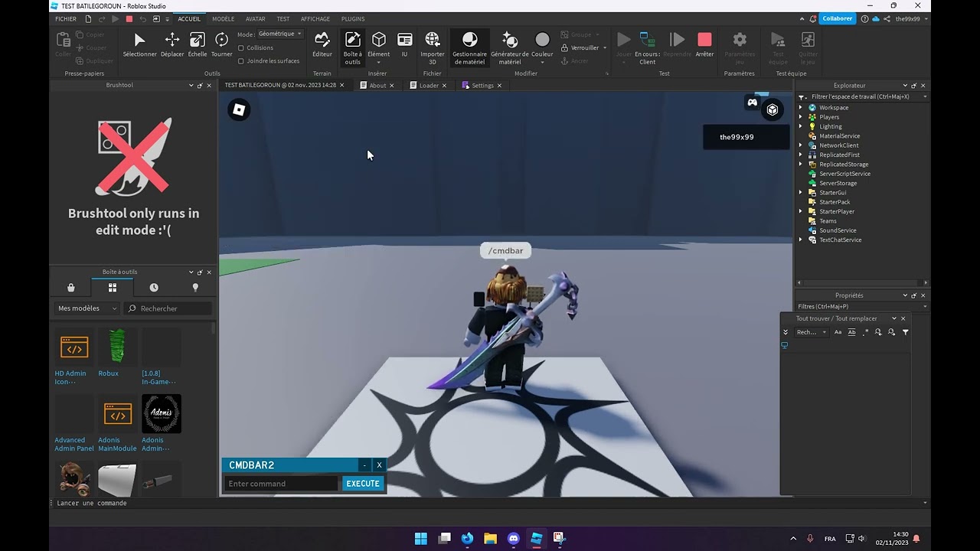
Task: Click the Enter command field
Action: [x=281, y=484]
